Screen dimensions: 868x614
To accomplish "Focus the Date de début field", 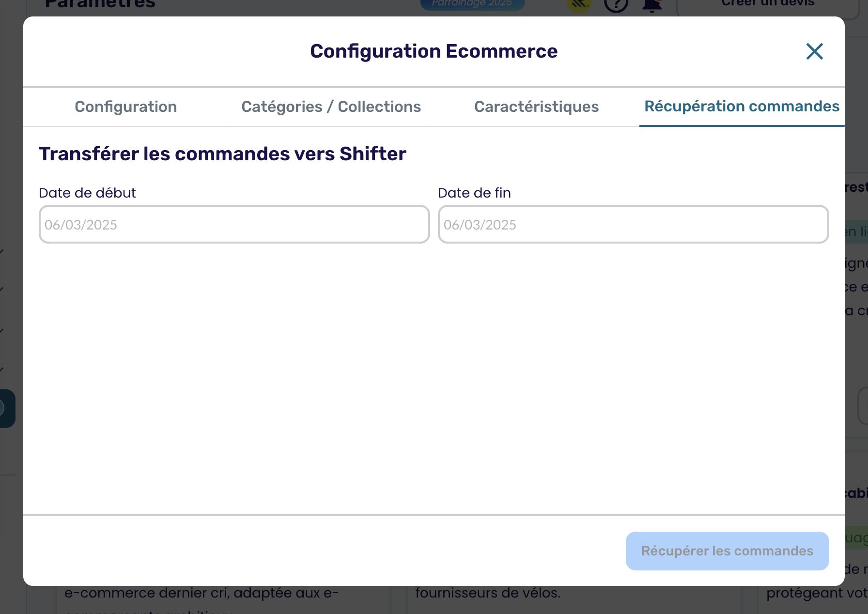I will pyautogui.click(x=234, y=224).
